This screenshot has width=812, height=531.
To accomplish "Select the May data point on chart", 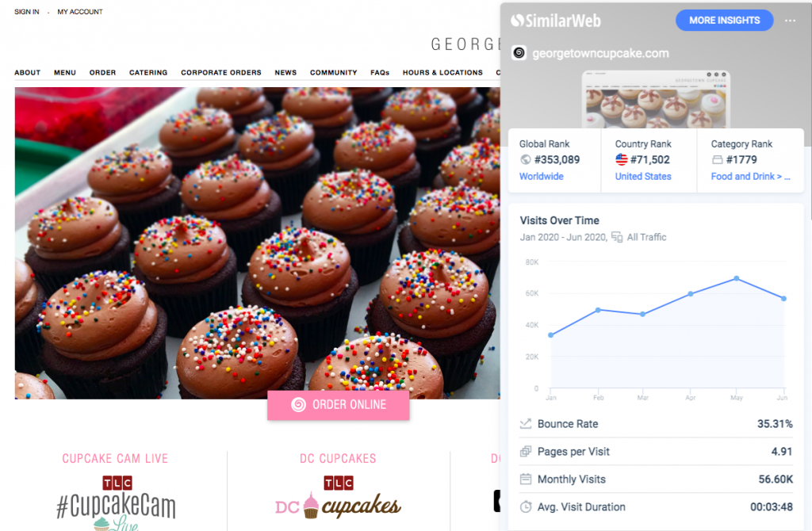I will click(737, 278).
